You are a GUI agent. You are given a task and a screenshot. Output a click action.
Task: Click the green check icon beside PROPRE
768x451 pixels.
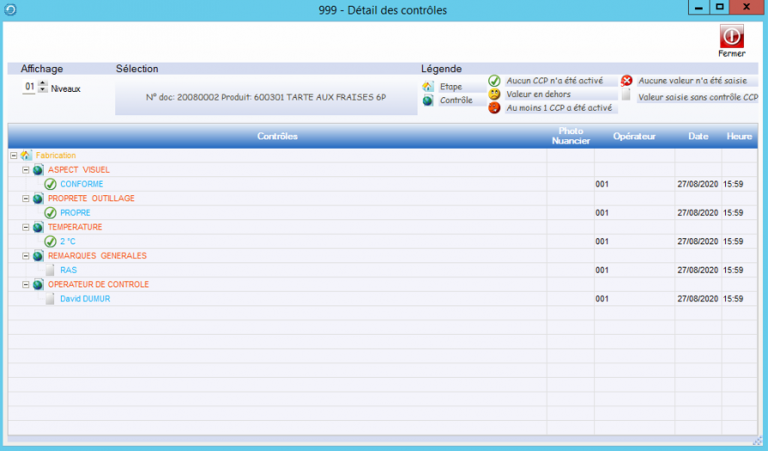[50, 213]
